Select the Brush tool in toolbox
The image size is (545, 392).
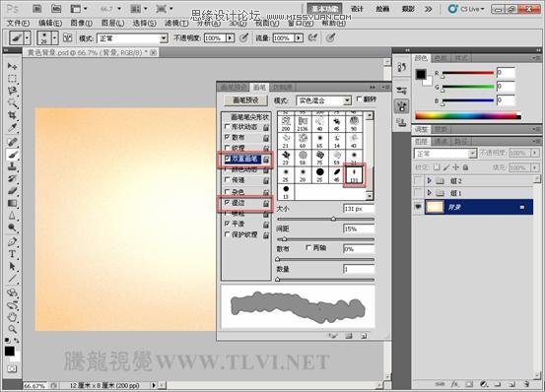coord(12,155)
